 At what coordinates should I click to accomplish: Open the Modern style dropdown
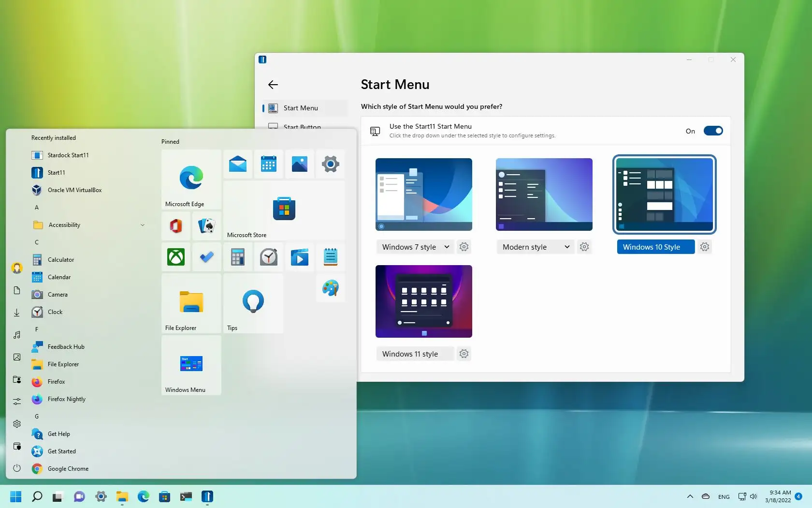pos(535,247)
